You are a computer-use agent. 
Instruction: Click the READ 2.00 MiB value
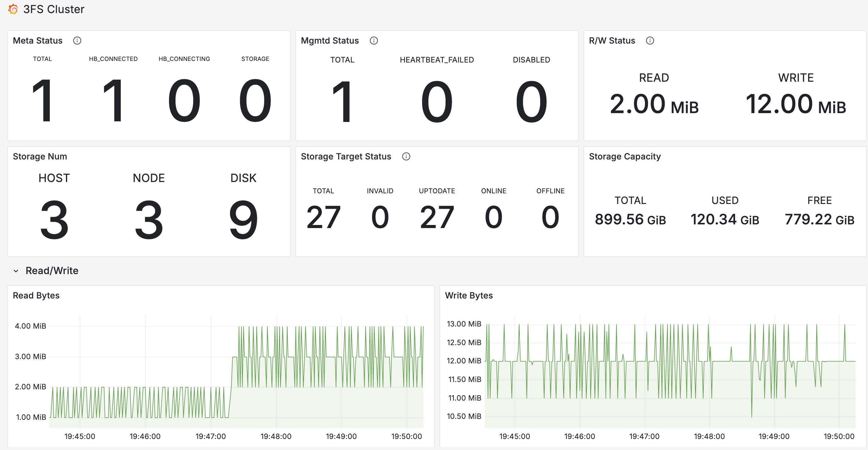[654, 104]
